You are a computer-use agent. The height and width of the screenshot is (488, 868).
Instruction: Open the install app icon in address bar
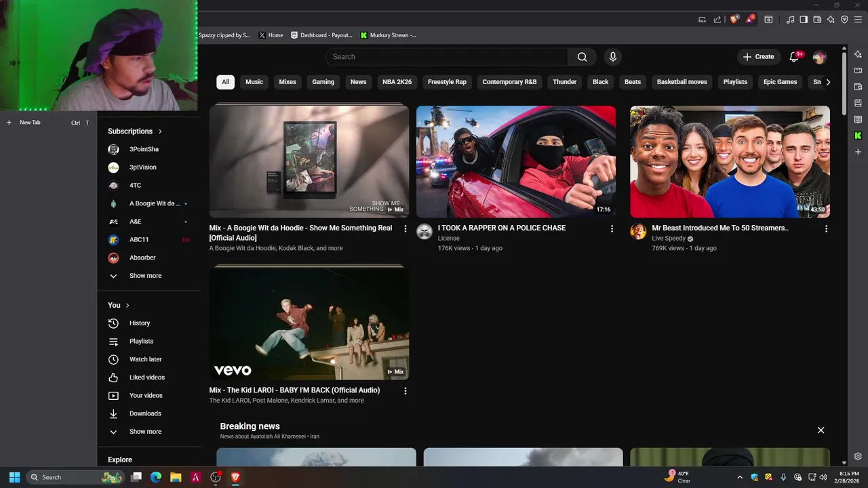[702, 20]
